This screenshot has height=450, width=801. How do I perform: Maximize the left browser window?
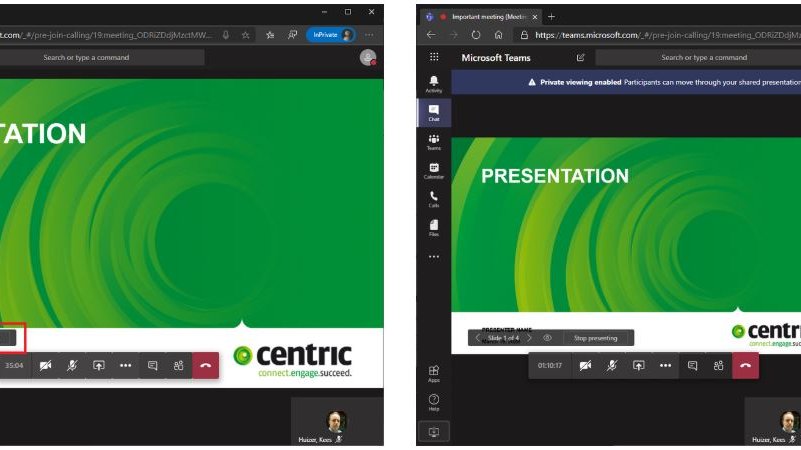[348, 12]
